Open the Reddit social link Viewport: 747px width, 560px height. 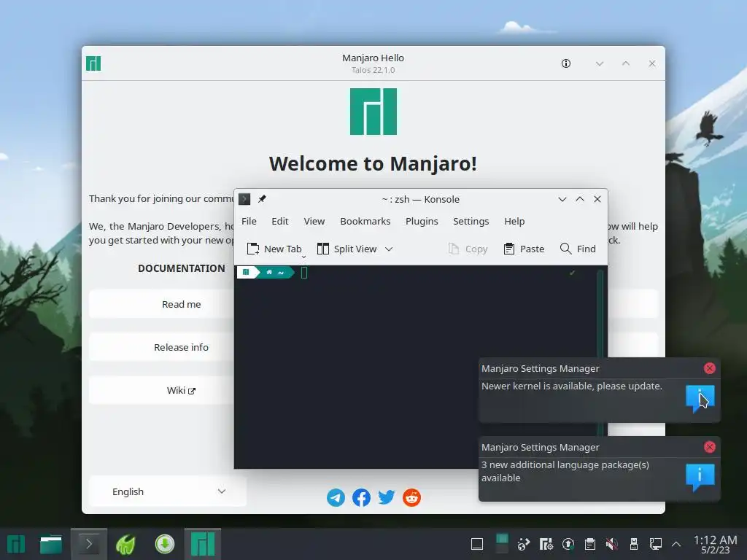(x=411, y=497)
